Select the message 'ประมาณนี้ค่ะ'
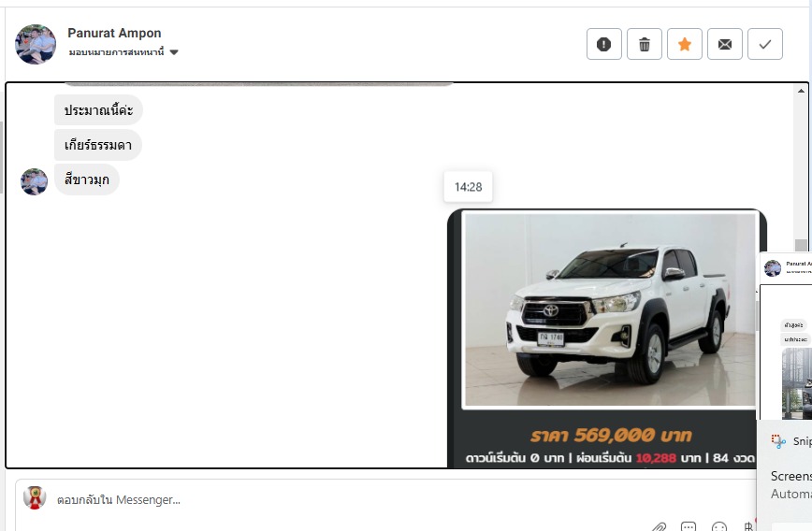Screen dimensions: 812x531 point(98,109)
